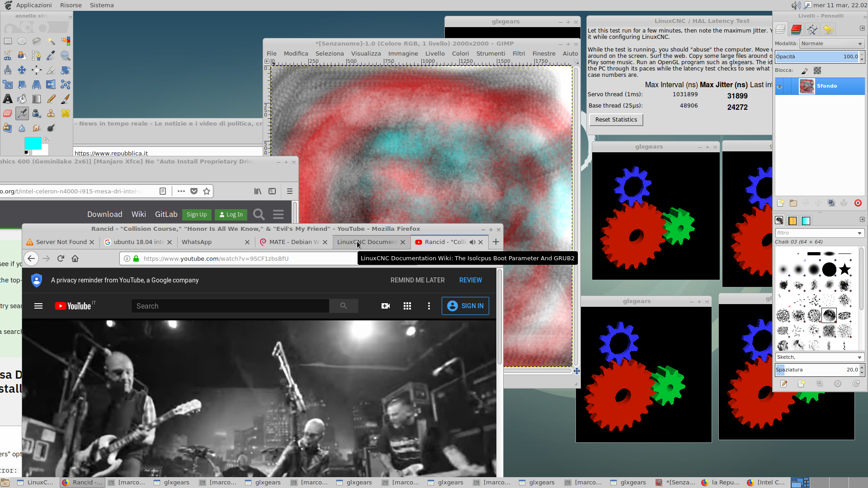
Task: Toggle reader view in background Firefox address bar
Action: [x=163, y=191]
